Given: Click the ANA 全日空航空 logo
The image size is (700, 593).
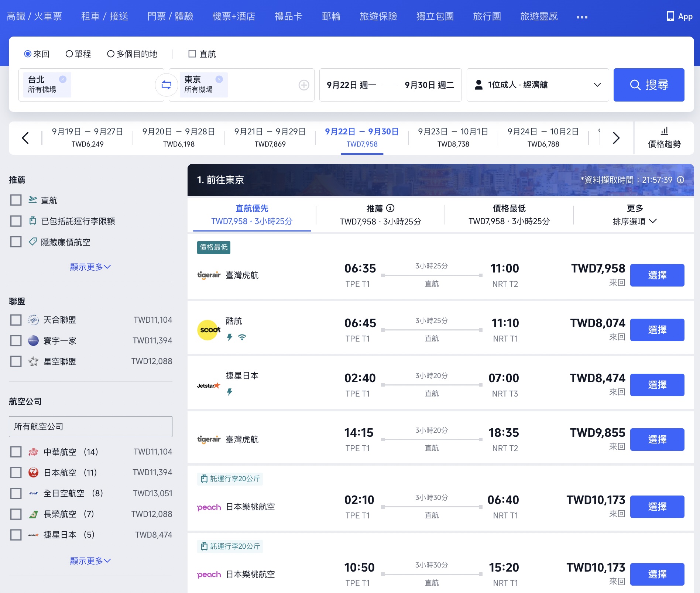Looking at the screenshot, I should tap(33, 493).
